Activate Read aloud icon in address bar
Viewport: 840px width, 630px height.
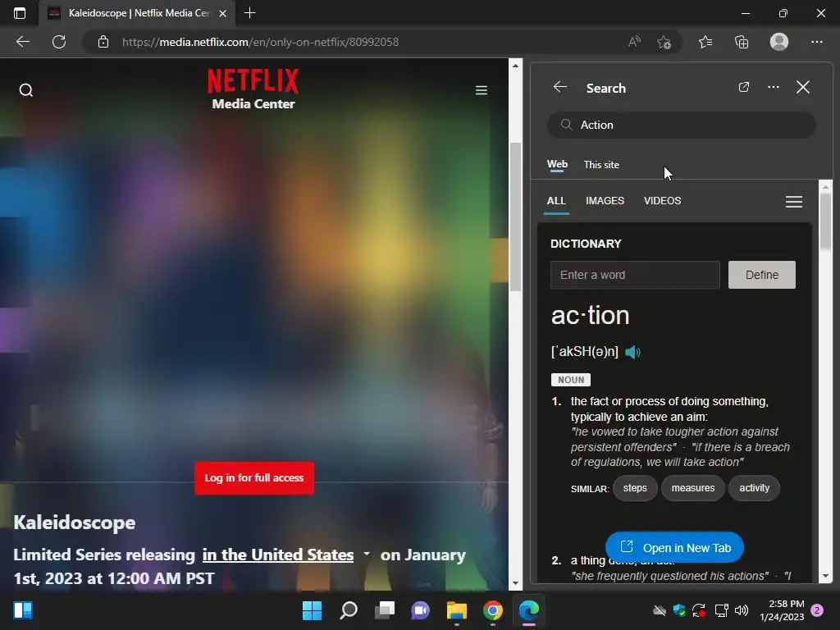tap(634, 42)
